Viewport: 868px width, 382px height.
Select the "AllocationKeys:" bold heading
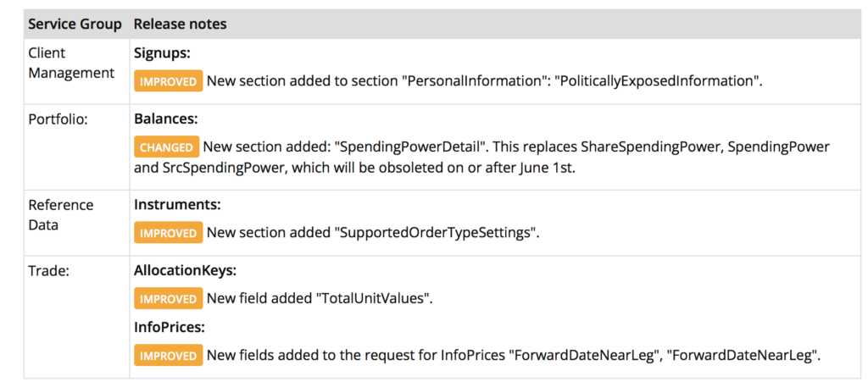[185, 271]
